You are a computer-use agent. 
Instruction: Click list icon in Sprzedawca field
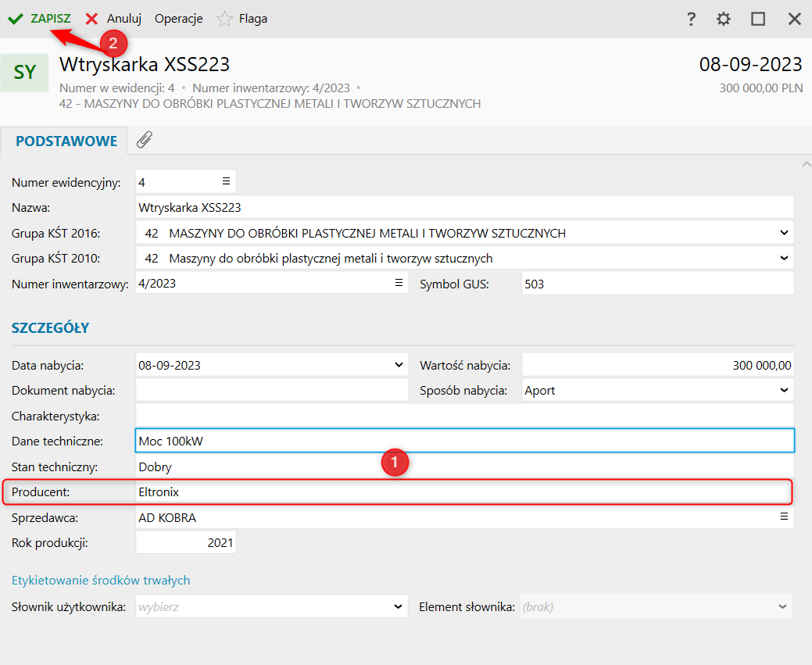(x=784, y=517)
